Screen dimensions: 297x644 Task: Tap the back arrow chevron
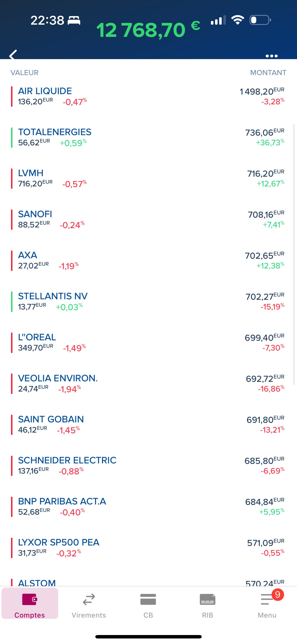13,55
